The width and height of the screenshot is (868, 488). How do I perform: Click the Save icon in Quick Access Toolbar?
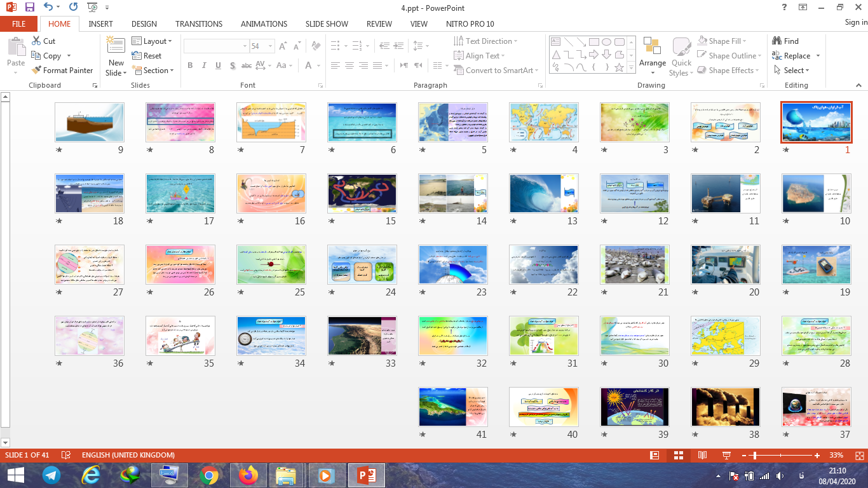click(30, 8)
